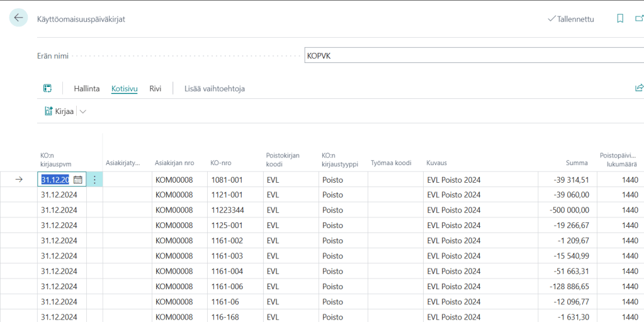The width and height of the screenshot is (644, 322).
Task: Click the amount -500 000,00 cell
Action: pos(567,210)
